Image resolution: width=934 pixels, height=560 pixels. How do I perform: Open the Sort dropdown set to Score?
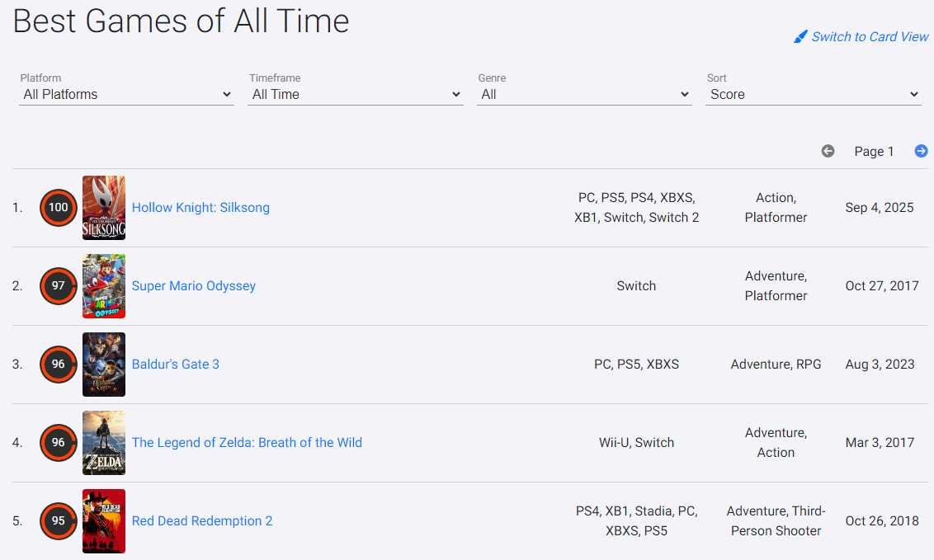[814, 95]
